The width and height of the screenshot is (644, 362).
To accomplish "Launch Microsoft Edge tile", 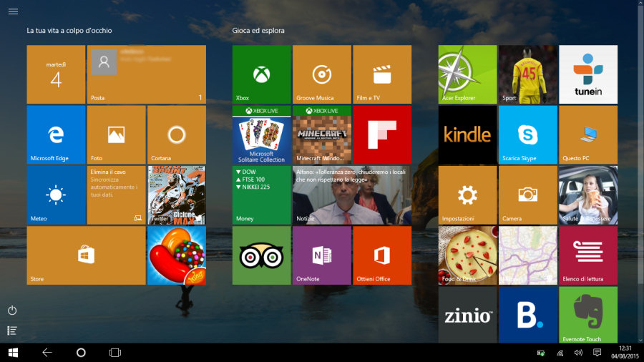I will tap(56, 134).
